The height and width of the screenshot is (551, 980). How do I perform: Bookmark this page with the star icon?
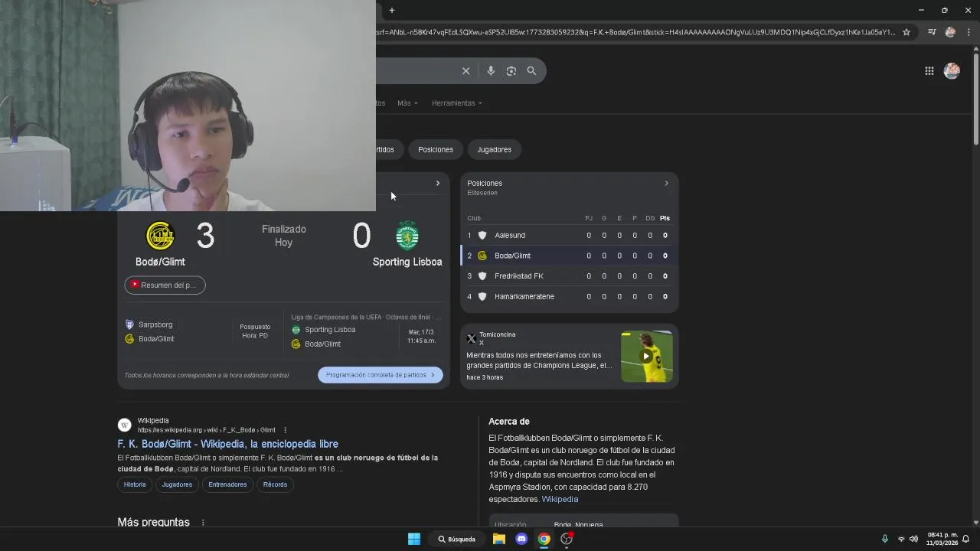coord(906,32)
